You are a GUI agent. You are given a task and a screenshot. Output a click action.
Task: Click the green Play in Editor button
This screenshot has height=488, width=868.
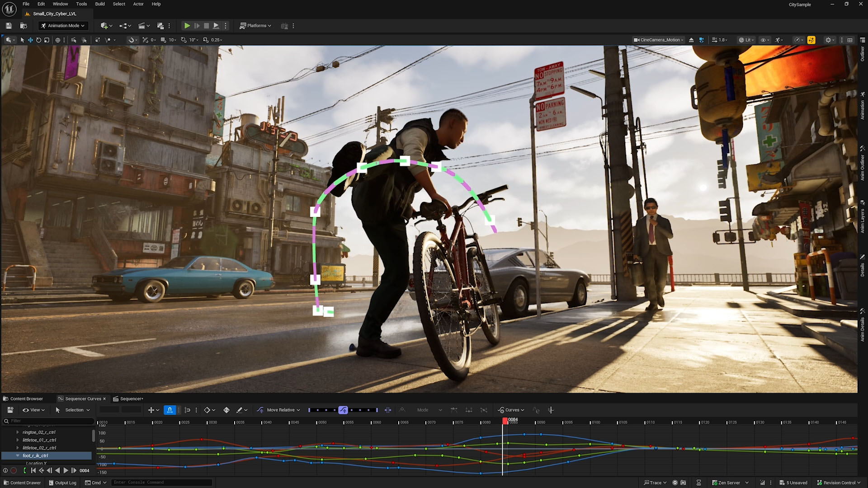pos(187,26)
